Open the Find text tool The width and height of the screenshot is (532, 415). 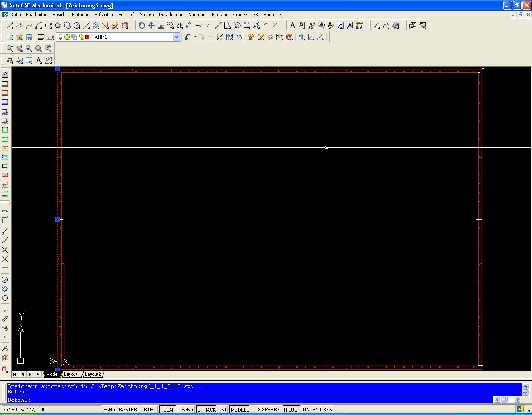click(x=321, y=25)
